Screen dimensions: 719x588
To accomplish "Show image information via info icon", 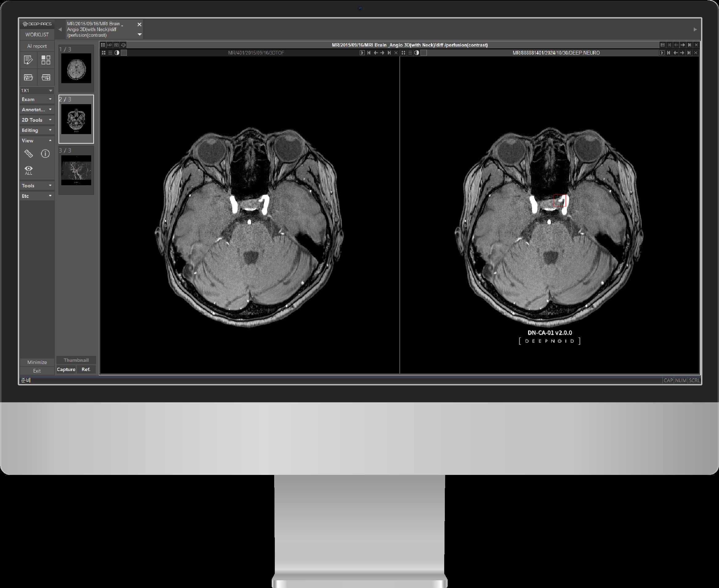I will (45, 154).
